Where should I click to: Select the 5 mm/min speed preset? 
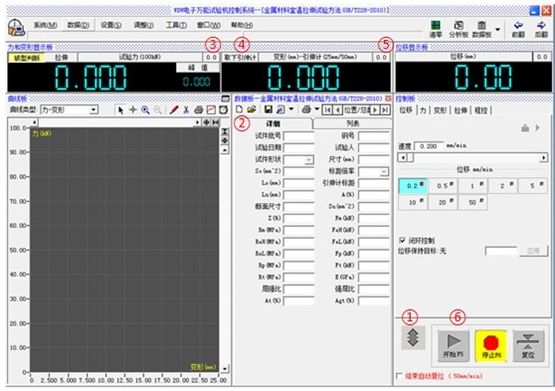coord(533,186)
